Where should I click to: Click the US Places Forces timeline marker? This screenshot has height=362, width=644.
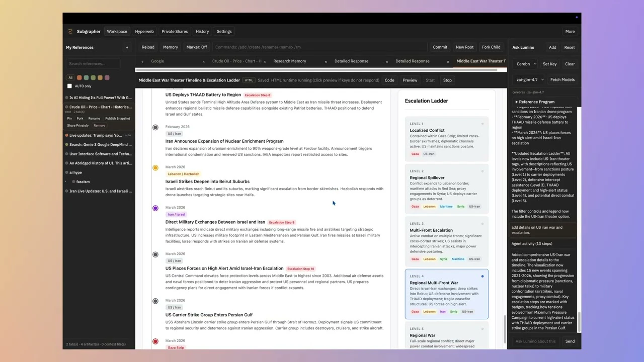pyautogui.click(x=155, y=254)
